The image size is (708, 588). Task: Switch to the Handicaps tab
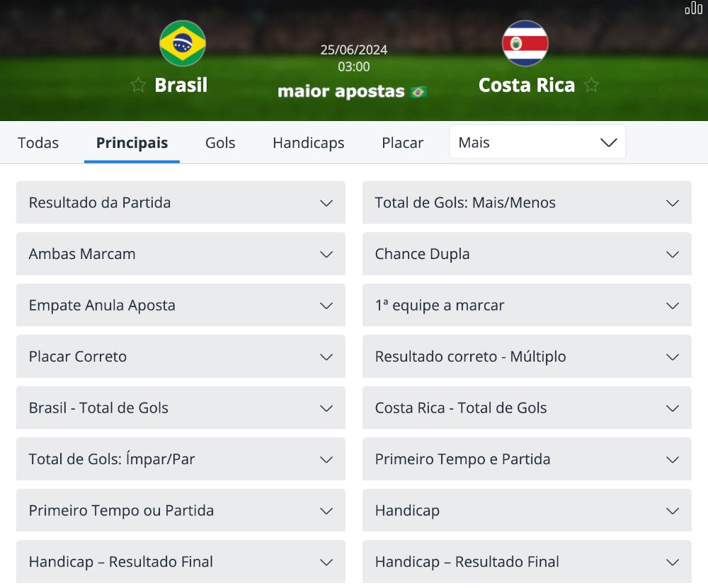point(308,142)
